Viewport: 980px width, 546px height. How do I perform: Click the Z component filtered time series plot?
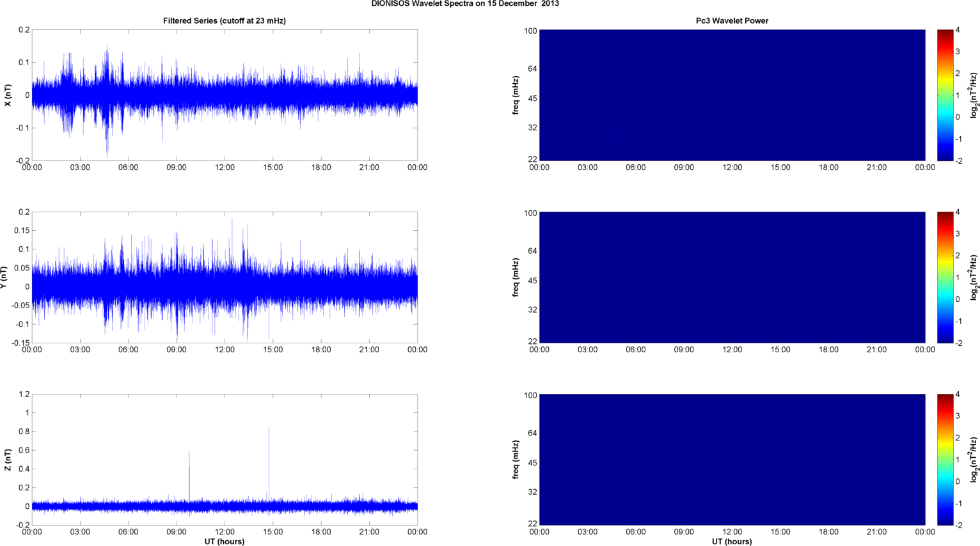pyautogui.click(x=225, y=460)
